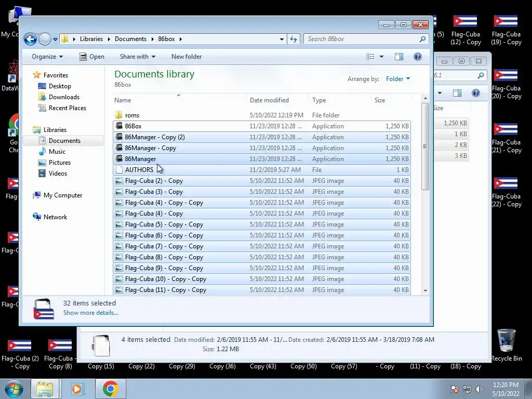
Task: Open the Share with menu
Action: point(137,57)
